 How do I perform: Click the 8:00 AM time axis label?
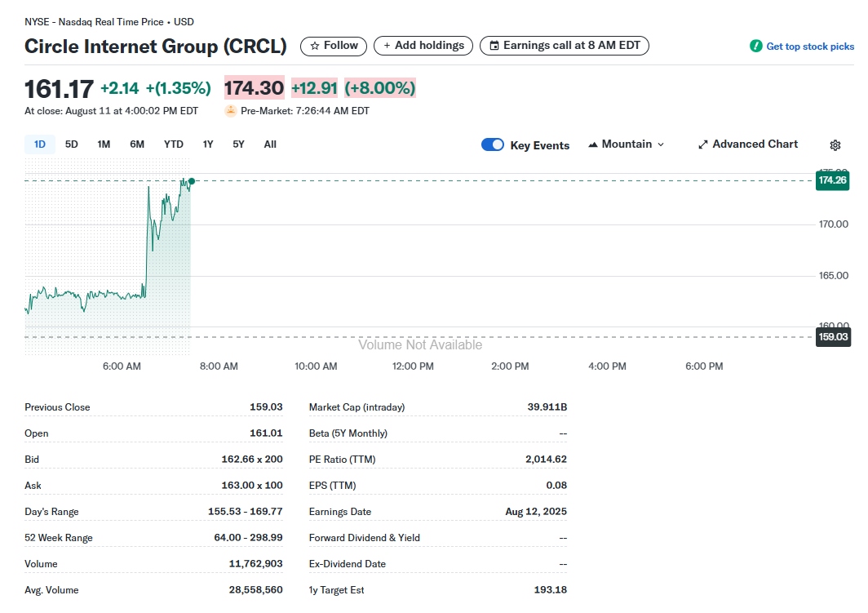219,366
